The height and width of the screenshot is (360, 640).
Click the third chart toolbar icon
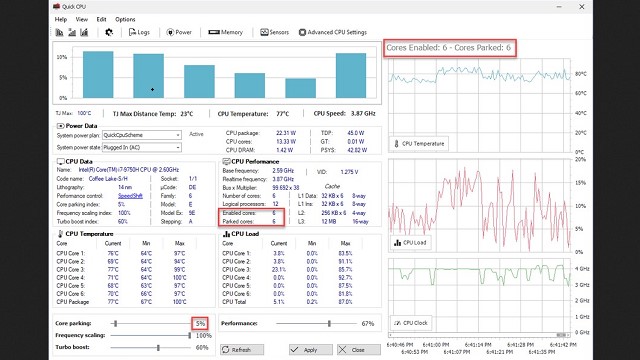84,32
